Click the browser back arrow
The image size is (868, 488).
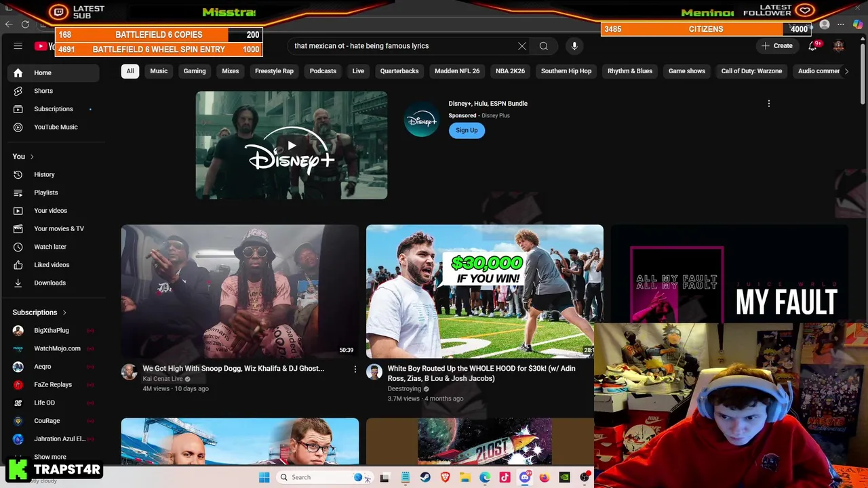(9, 24)
